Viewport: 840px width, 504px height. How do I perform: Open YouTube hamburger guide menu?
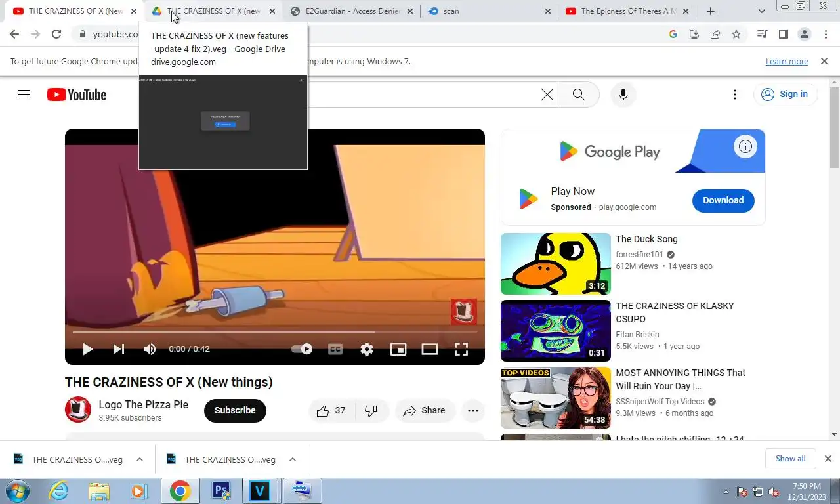(x=24, y=94)
